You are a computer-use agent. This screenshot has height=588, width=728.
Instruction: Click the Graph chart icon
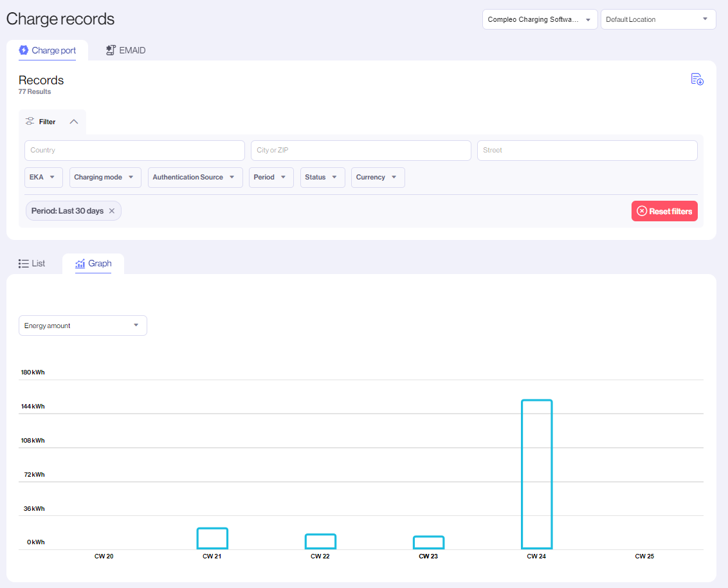pyautogui.click(x=80, y=264)
